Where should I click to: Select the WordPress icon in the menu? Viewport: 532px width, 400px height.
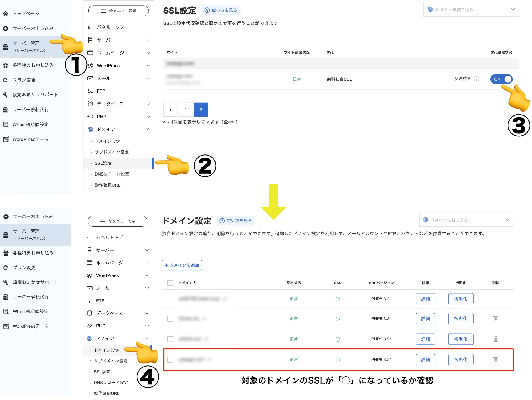[x=90, y=65]
